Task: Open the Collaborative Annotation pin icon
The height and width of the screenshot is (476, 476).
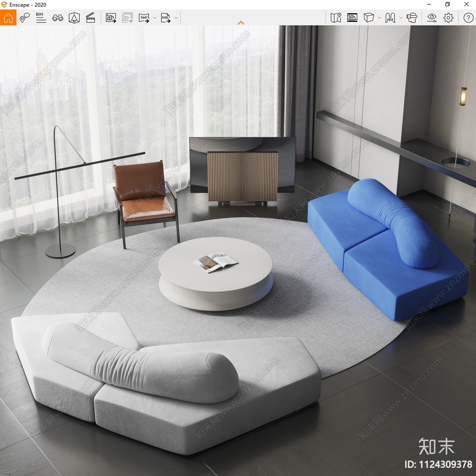Action: 25,18
